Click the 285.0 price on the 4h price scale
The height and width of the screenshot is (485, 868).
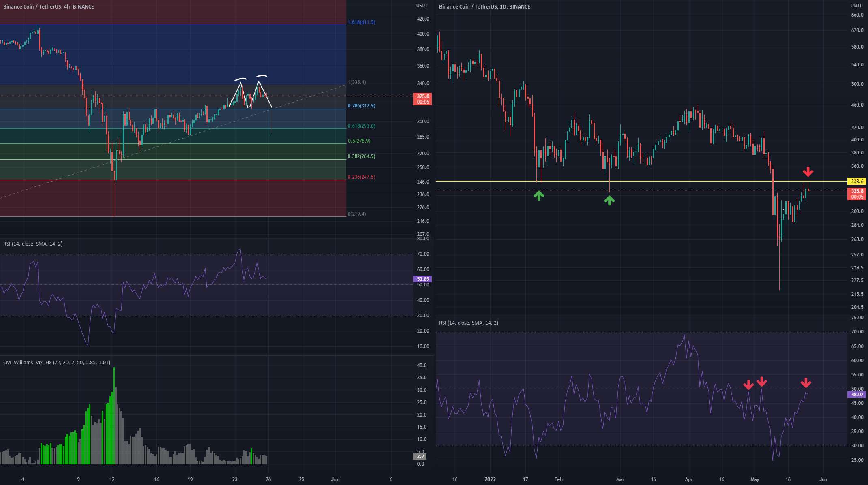pos(423,137)
